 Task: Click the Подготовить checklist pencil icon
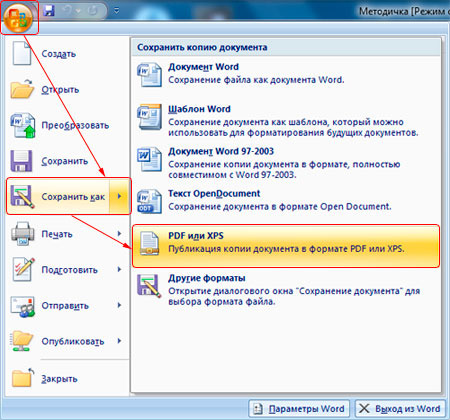[23, 269]
